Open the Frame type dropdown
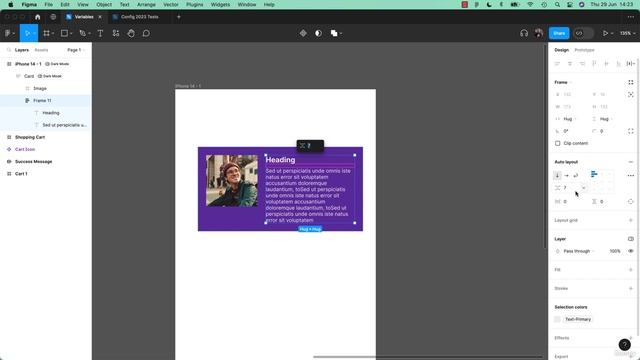640x360 pixels. click(563, 82)
